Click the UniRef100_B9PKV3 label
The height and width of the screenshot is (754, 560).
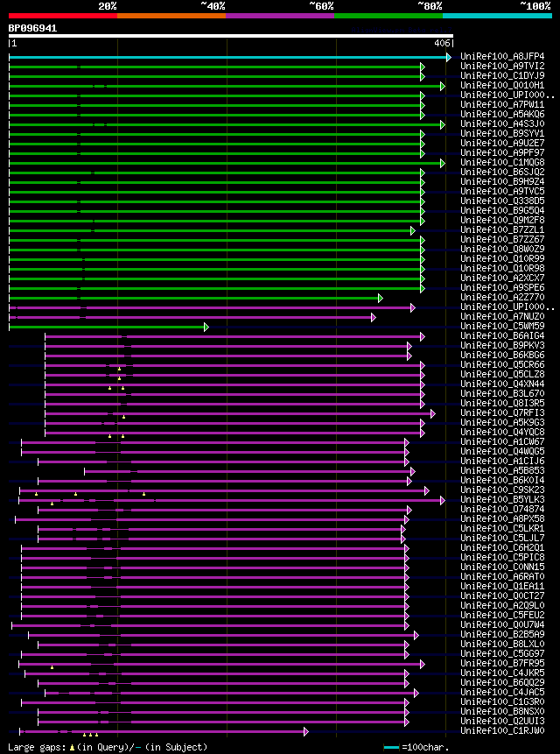pos(502,345)
